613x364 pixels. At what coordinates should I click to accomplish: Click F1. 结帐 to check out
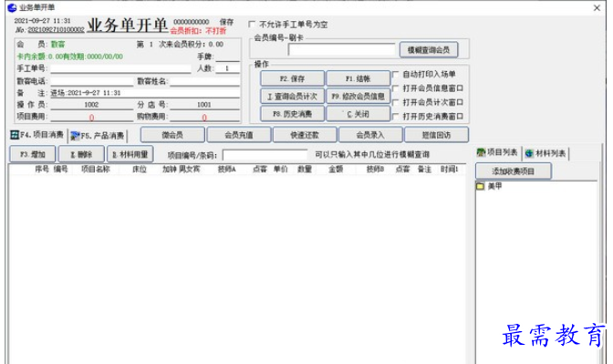pos(358,78)
